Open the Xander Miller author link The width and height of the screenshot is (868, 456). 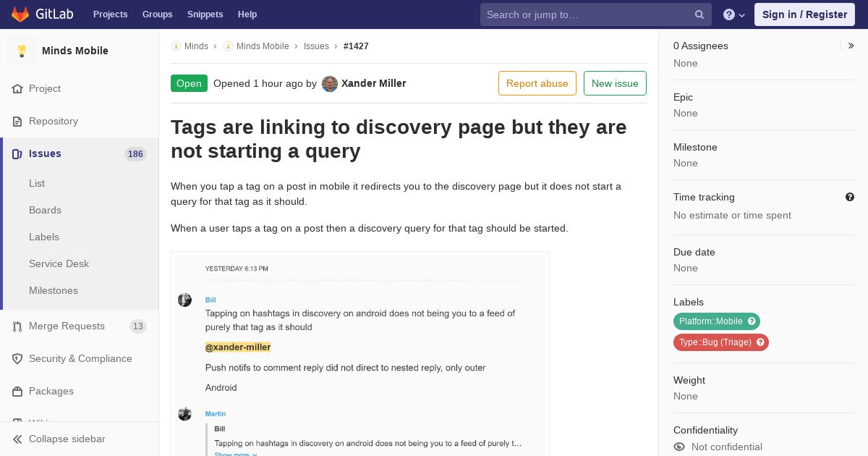(374, 83)
